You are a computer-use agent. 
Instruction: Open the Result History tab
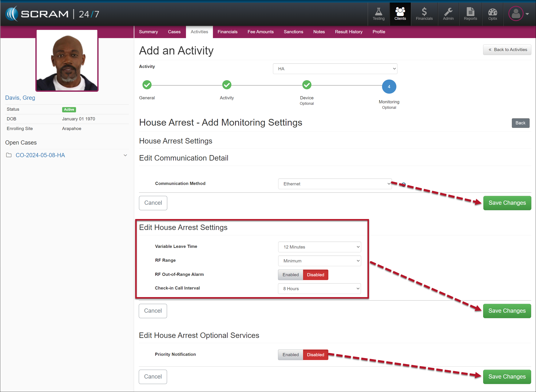348,32
